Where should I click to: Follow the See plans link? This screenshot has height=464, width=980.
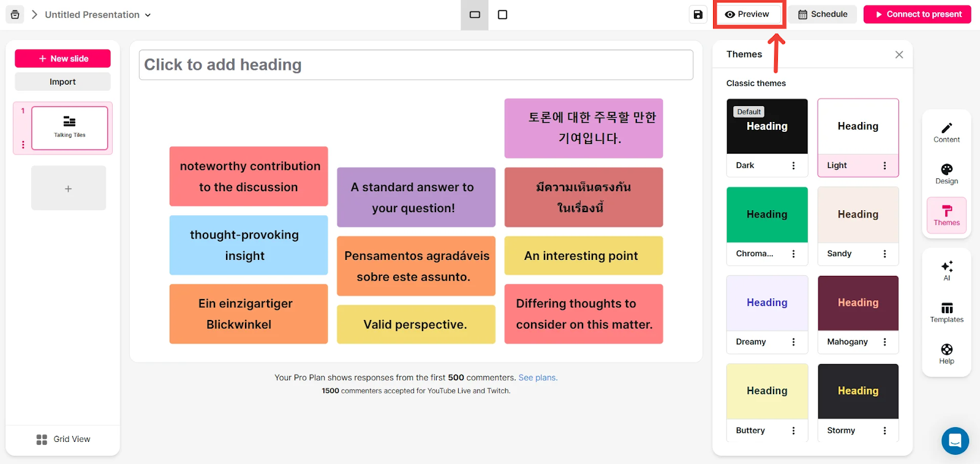[538, 378]
